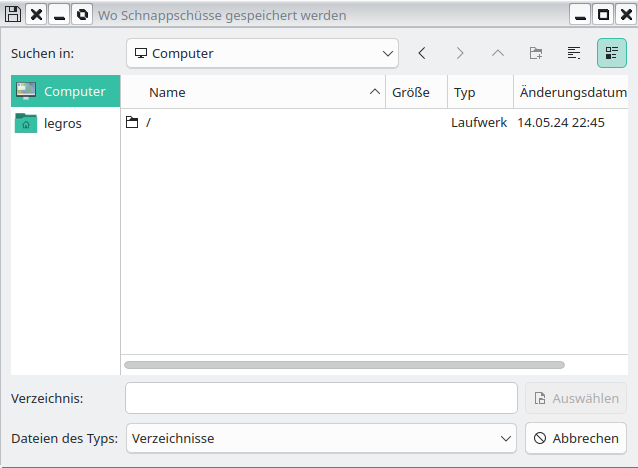The image size is (638, 468).
Task: Sort by the Größe column
Action: coord(411,92)
